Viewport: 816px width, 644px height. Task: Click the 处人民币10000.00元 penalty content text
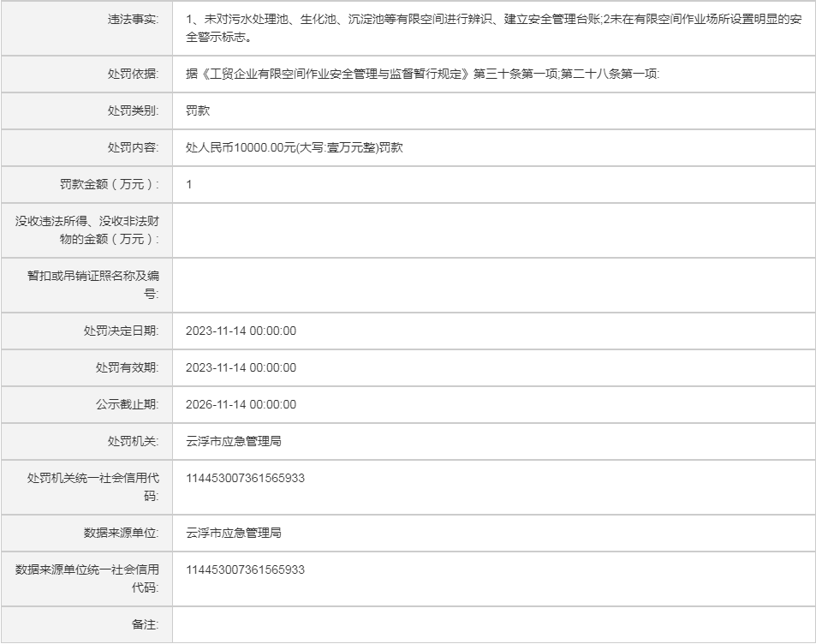coord(295,147)
